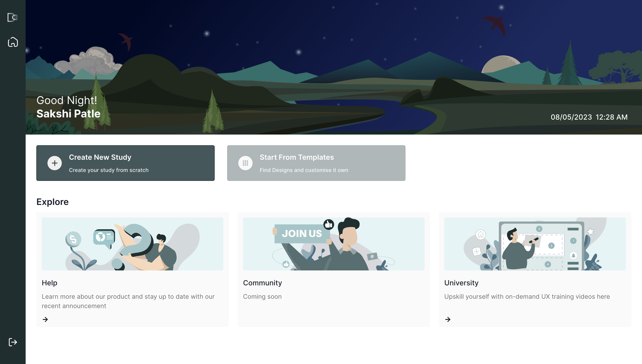Click the Sakshi Patle greeting name
Screen dimensions: 642x364
coord(68,114)
